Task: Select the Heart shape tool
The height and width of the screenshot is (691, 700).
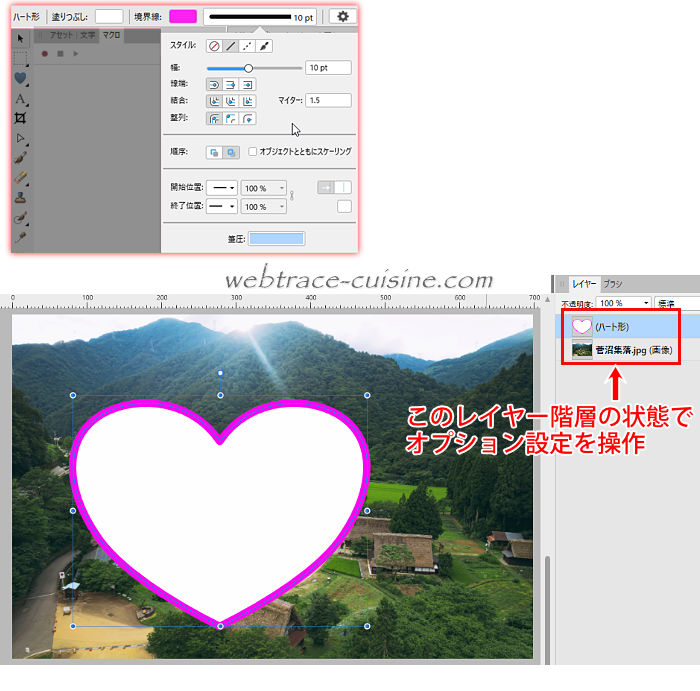Action: click(20, 77)
